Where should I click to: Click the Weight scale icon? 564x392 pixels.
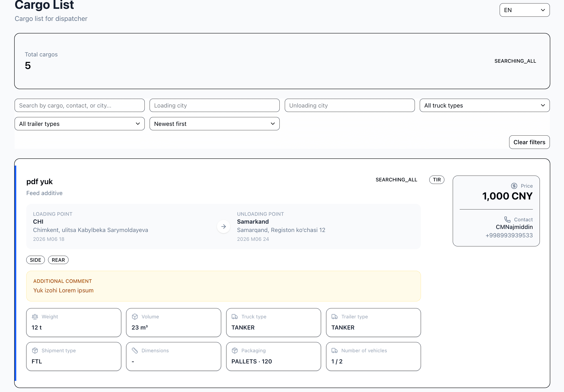click(35, 317)
